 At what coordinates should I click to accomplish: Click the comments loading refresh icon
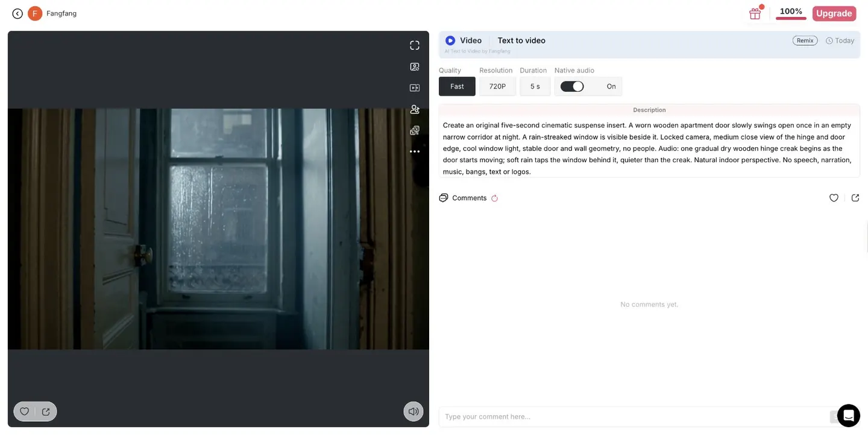(x=494, y=198)
